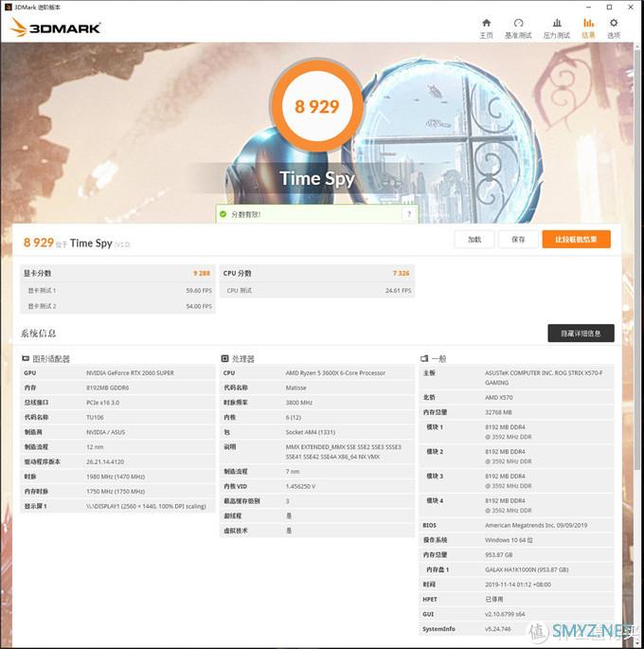This screenshot has height=649, width=644.
Task: Click the 32768 MB total memory value
Action: tap(498, 412)
